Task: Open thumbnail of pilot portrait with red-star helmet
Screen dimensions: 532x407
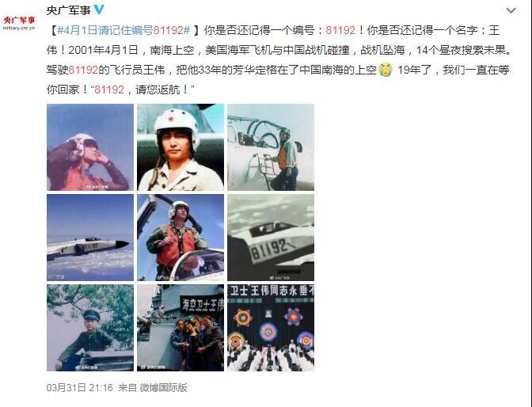Action: coord(180,147)
